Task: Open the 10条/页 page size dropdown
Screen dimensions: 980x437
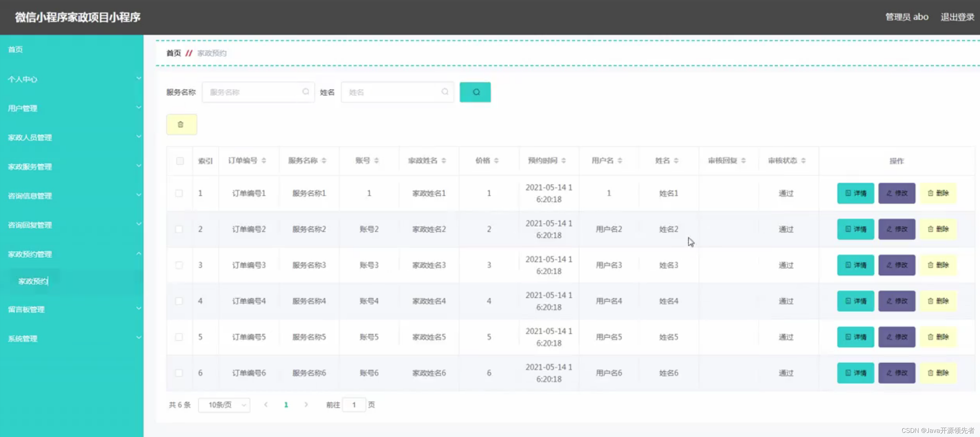Action: (x=224, y=405)
